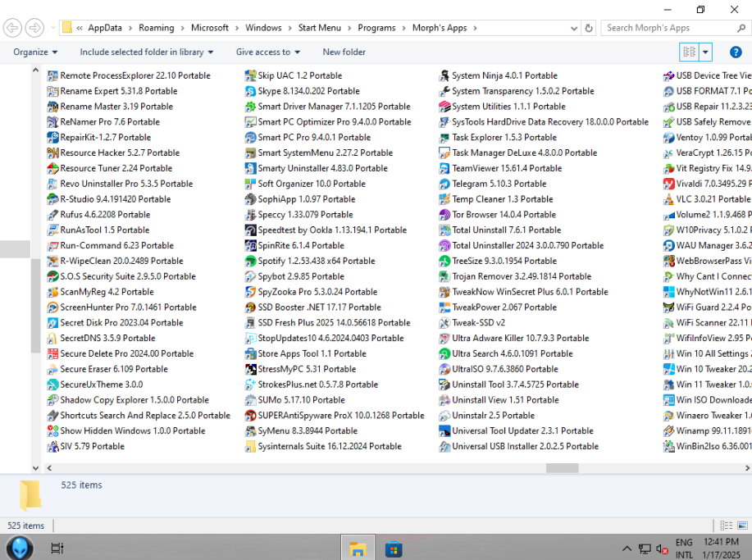Open Microsoft Store from the taskbar
The width and height of the screenshot is (752, 560).
[x=394, y=548]
